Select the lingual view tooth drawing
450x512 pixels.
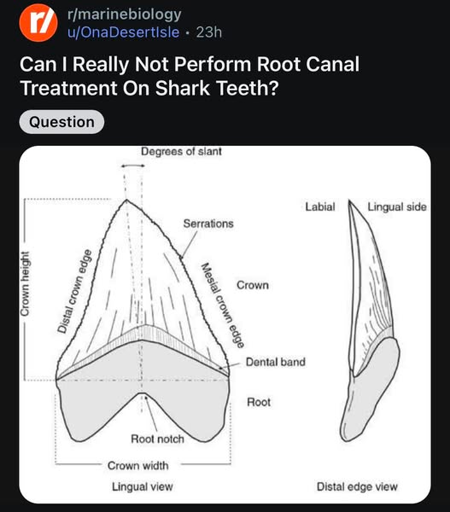click(143, 321)
